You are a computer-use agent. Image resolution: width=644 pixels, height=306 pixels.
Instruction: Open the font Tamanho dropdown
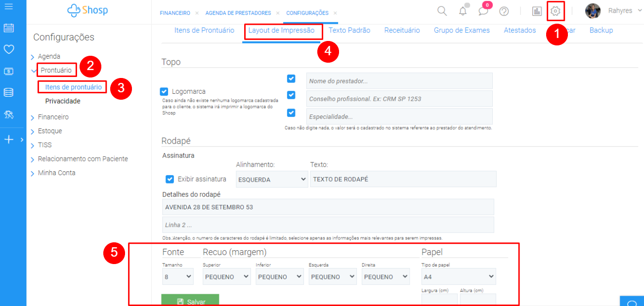178,277
